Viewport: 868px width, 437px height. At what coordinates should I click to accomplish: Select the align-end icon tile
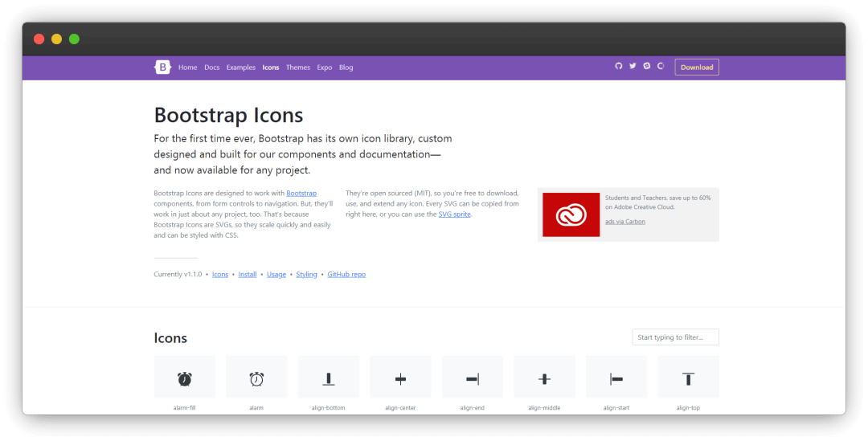(x=473, y=378)
